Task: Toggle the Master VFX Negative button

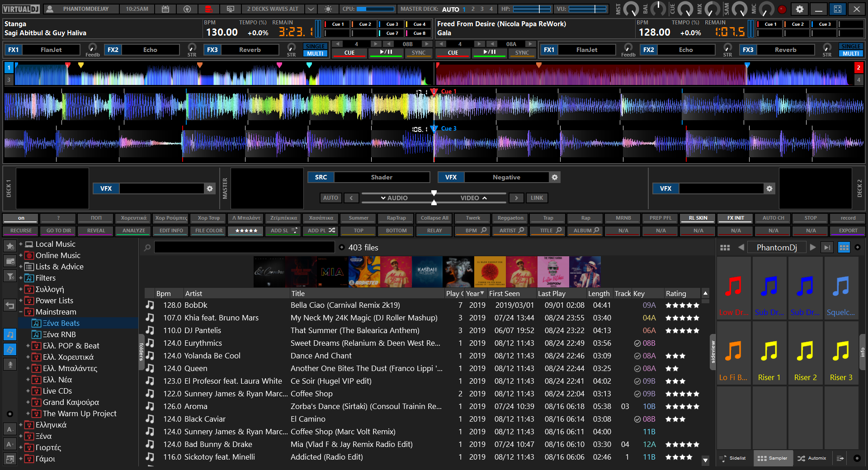Action: click(451, 177)
